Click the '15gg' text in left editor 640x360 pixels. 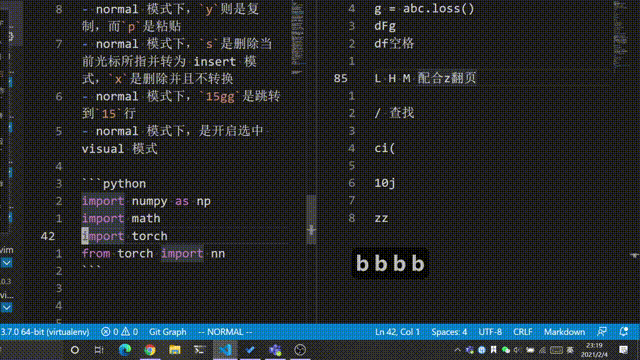pyautogui.click(x=220, y=97)
